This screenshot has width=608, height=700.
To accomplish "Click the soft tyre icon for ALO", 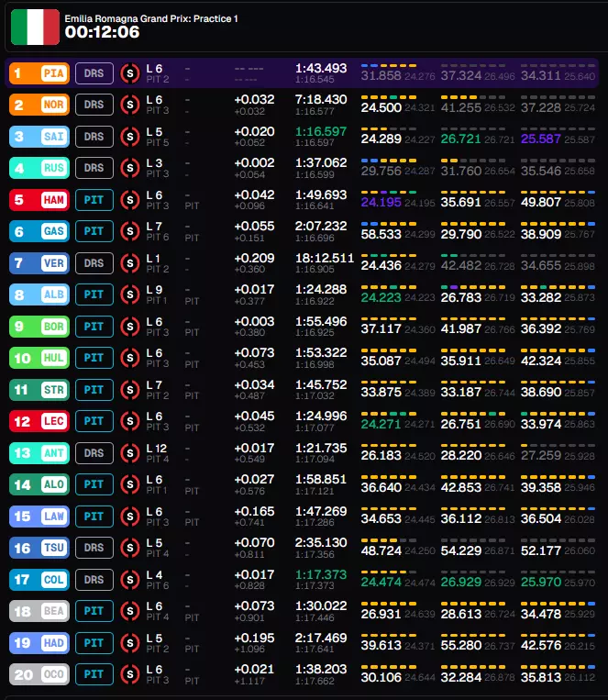I will coord(130,484).
